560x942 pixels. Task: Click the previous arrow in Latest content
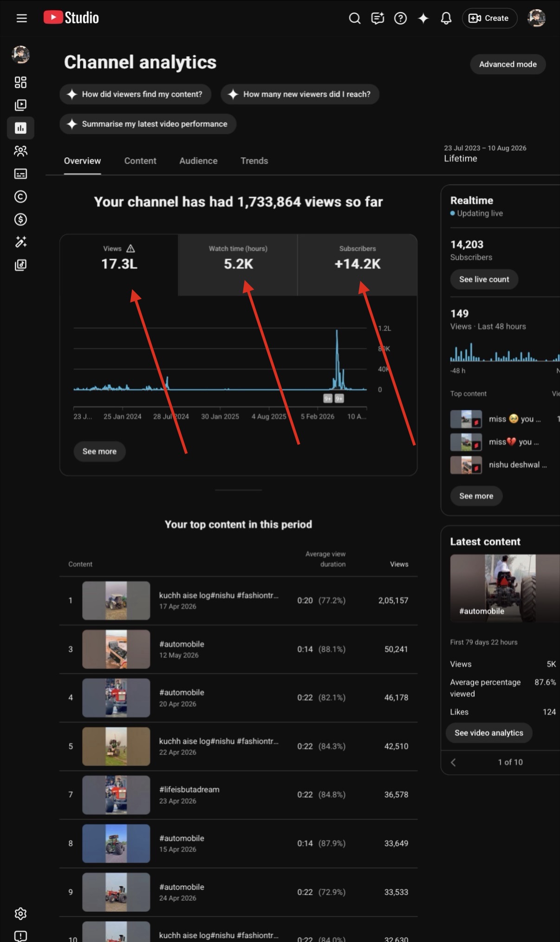tap(454, 762)
